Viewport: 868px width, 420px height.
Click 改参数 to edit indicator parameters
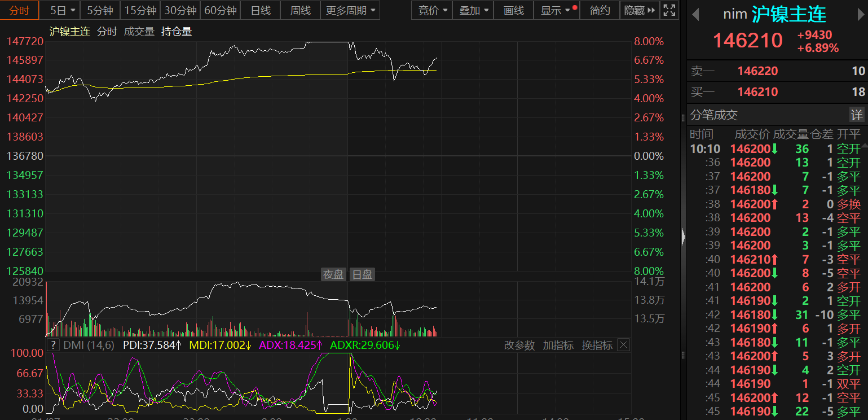click(519, 345)
